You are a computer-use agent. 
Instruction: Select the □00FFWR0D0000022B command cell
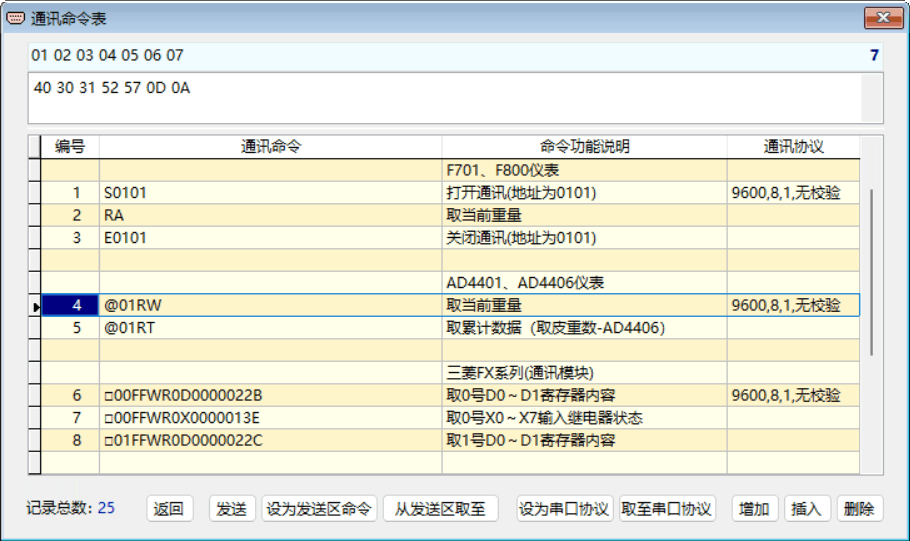point(270,395)
